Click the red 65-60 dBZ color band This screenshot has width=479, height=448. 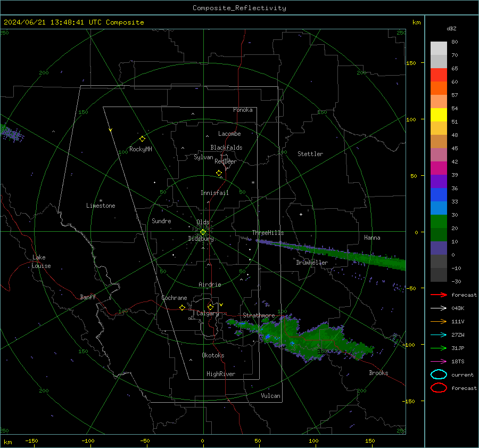(439, 75)
